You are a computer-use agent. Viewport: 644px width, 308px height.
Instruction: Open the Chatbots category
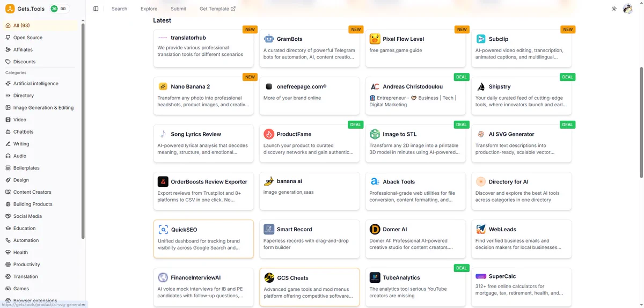pos(40,131)
